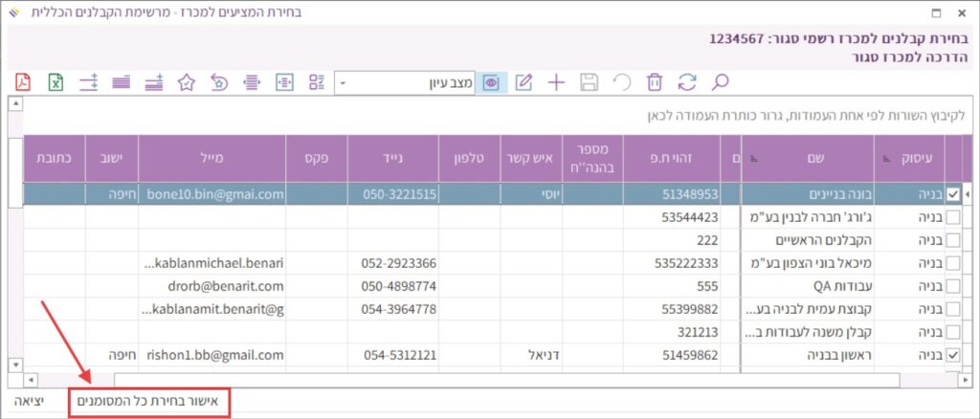Image resolution: width=980 pixels, height=419 pixels.
Task: Refresh the contractor list
Action: 687,82
